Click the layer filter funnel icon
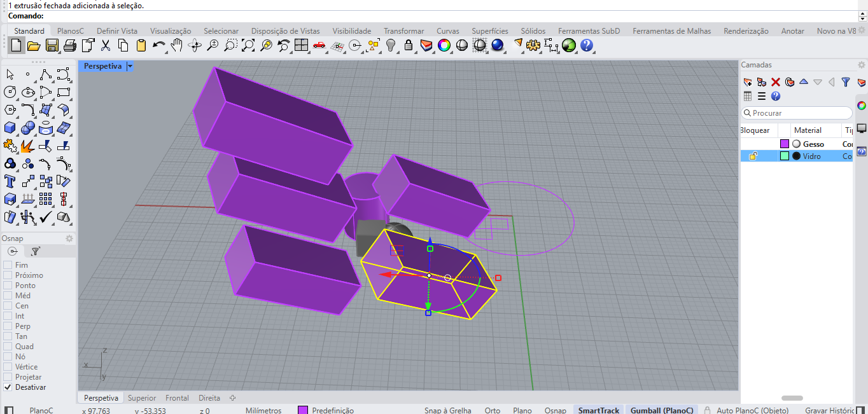The width and height of the screenshot is (868, 414). point(846,82)
